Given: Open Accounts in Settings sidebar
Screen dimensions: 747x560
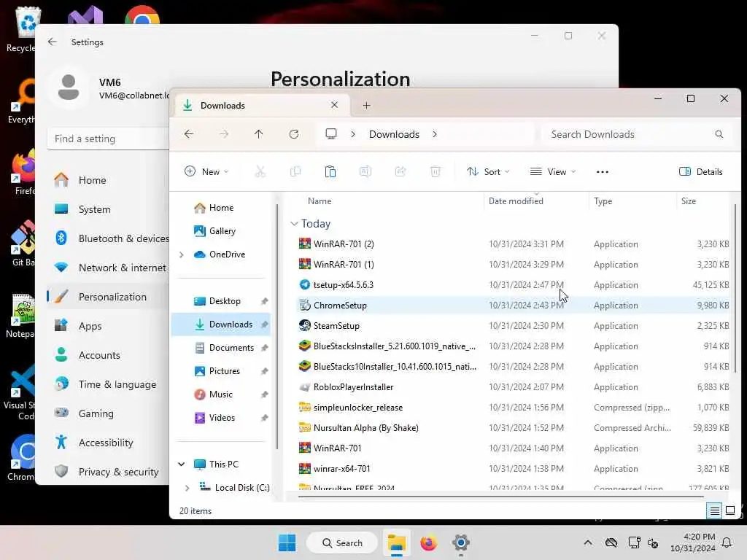Looking at the screenshot, I should pos(108,355).
